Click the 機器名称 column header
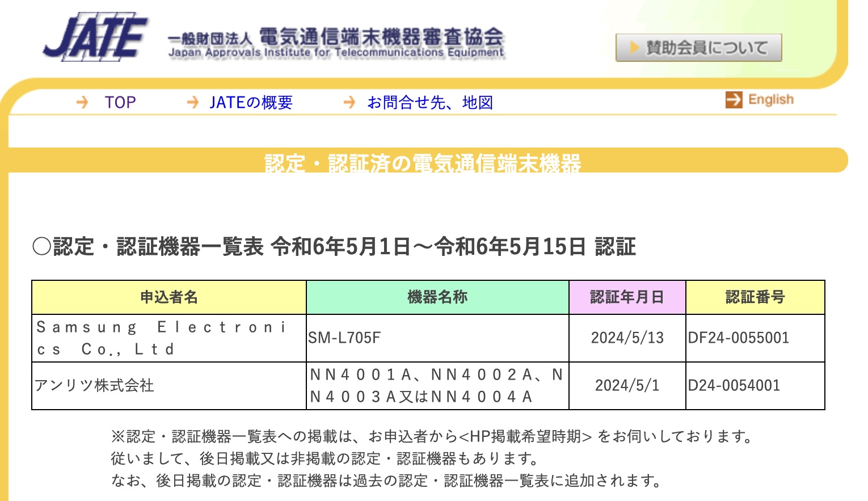This screenshot has width=868, height=501. click(437, 297)
